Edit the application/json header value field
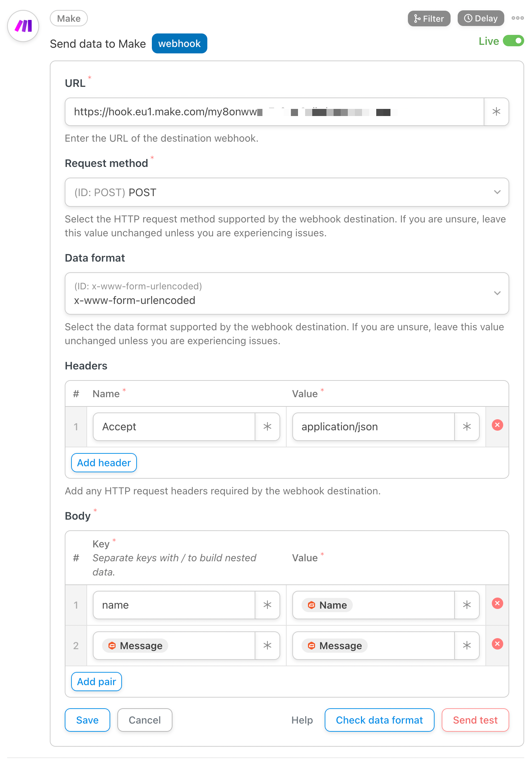 click(373, 426)
